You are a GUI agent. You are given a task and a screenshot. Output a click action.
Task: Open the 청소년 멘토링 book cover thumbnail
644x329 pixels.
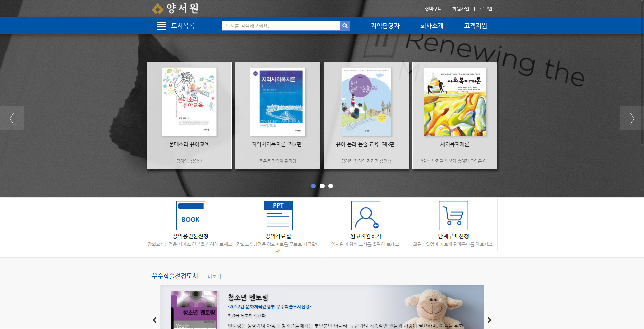pyautogui.click(x=194, y=310)
